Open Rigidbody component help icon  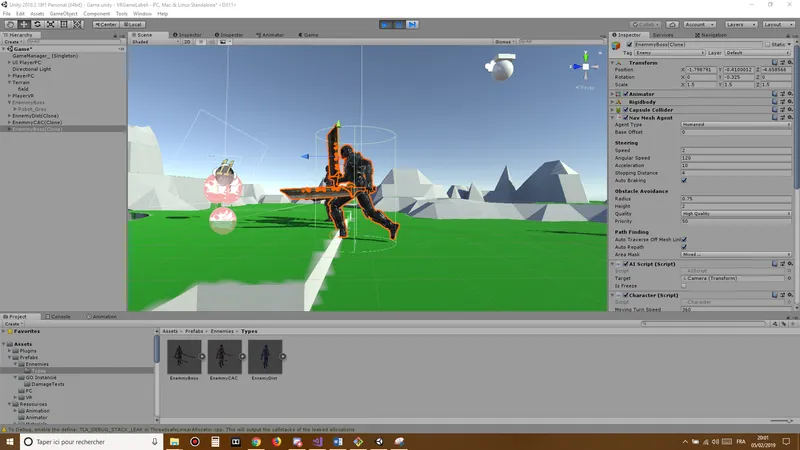pyautogui.click(x=774, y=102)
